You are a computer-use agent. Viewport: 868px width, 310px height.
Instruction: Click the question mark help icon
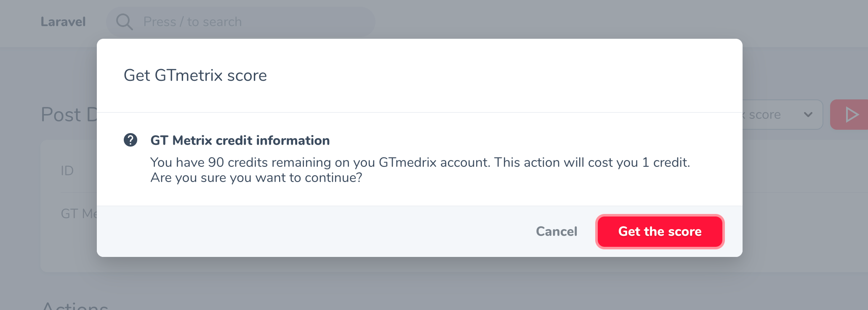click(x=130, y=140)
